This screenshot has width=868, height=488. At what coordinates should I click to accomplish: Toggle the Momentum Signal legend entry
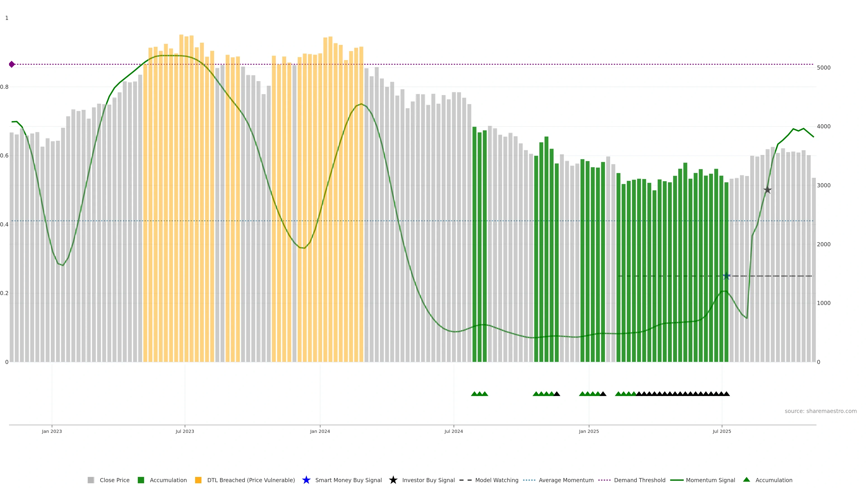710,480
